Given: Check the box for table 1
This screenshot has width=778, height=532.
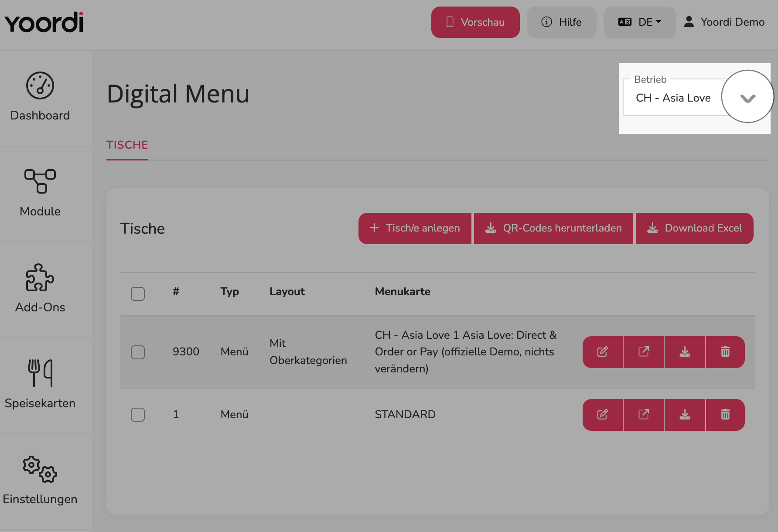Looking at the screenshot, I should pyautogui.click(x=138, y=415).
